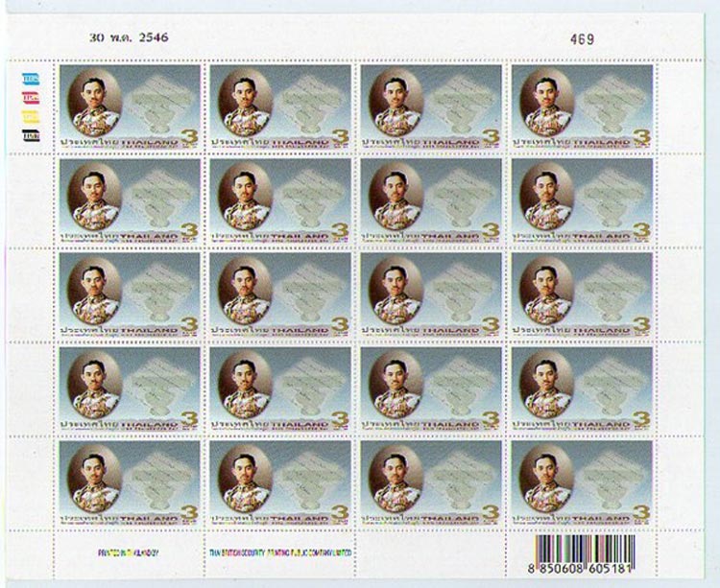Click the Thai British Security Printing text
This screenshot has width=720, height=588.
(280, 553)
